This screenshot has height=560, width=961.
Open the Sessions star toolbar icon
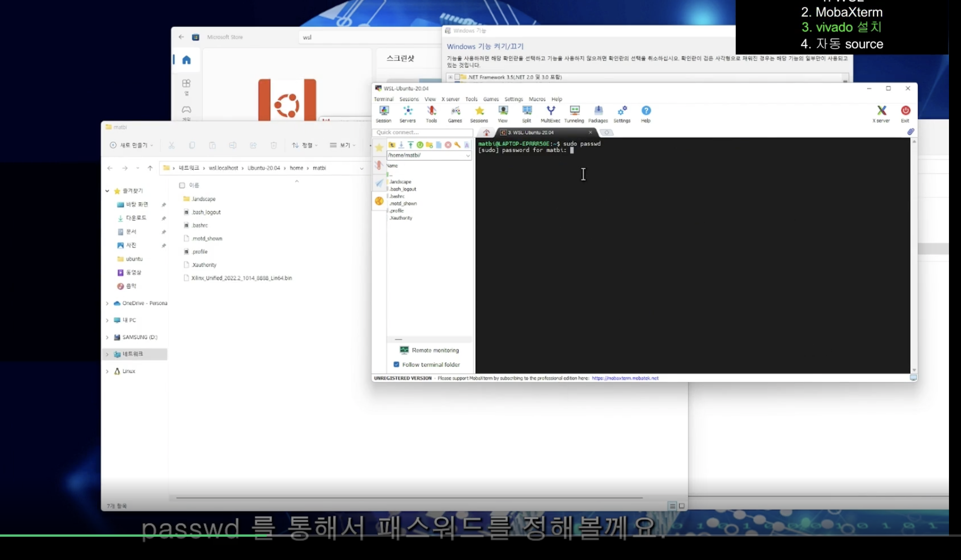point(479,114)
